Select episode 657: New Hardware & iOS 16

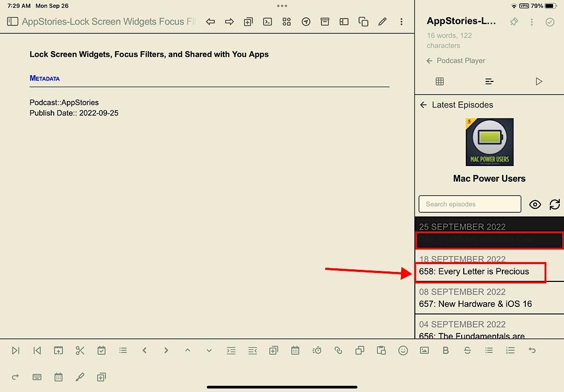[x=475, y=304]
